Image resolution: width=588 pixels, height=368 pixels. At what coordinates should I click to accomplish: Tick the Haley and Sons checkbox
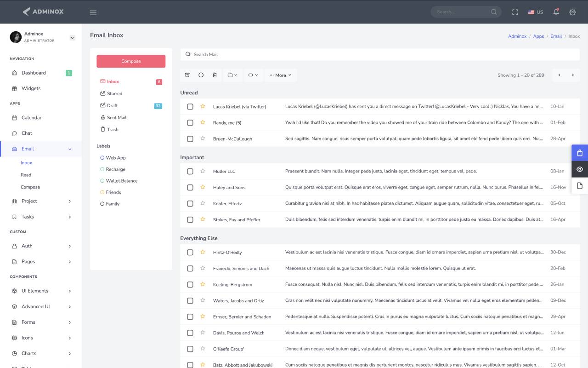point(190,188)
